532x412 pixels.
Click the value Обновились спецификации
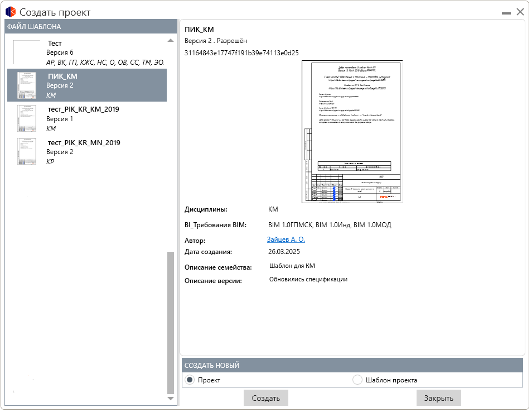(x=309, y=281)
